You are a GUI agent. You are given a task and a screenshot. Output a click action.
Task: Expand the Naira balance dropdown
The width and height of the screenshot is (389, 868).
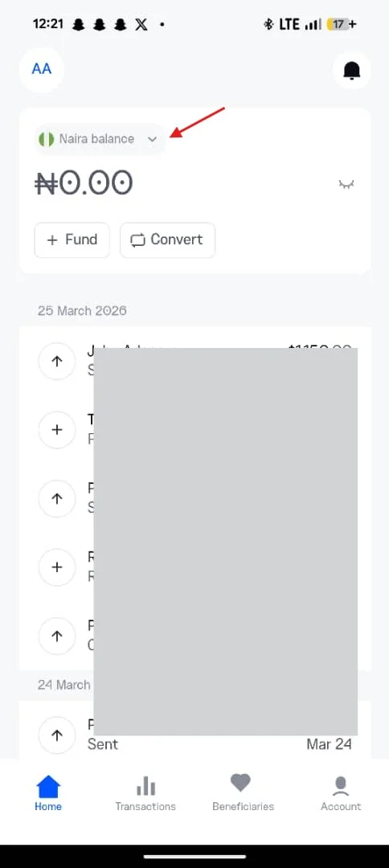pos(100,139)
